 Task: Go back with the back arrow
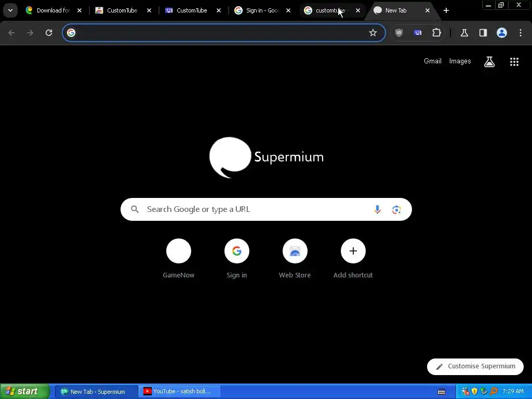coord(11,33)
